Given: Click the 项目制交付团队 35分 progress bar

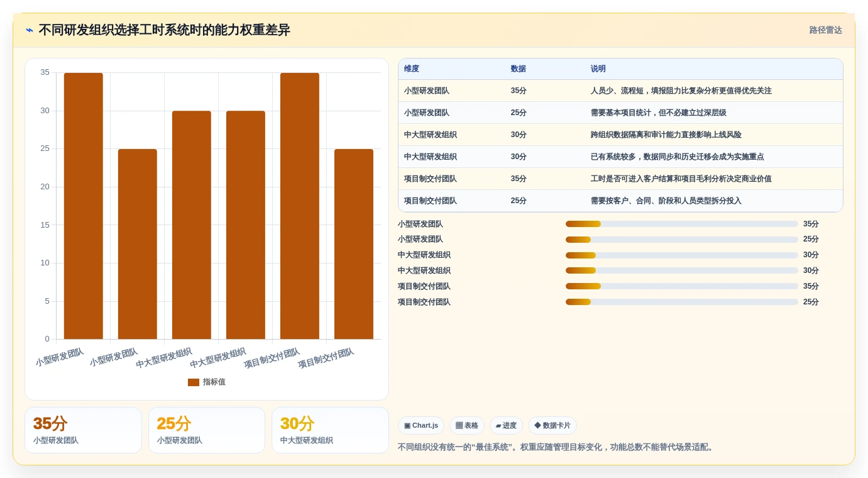Looking at the screenshot, I should click(x=682, y=286).
